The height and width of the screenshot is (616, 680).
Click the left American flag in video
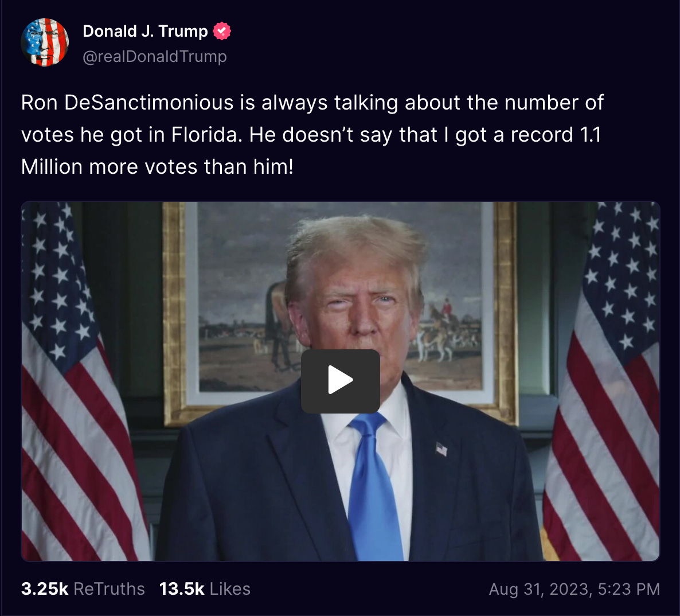pos(83,382)
